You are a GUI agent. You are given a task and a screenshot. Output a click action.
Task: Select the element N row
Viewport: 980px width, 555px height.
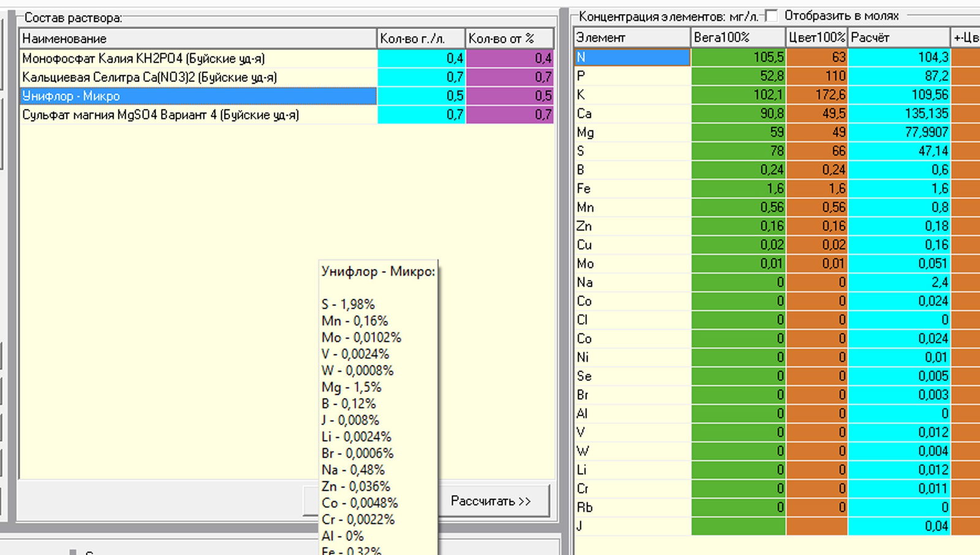tap(632, 57)
